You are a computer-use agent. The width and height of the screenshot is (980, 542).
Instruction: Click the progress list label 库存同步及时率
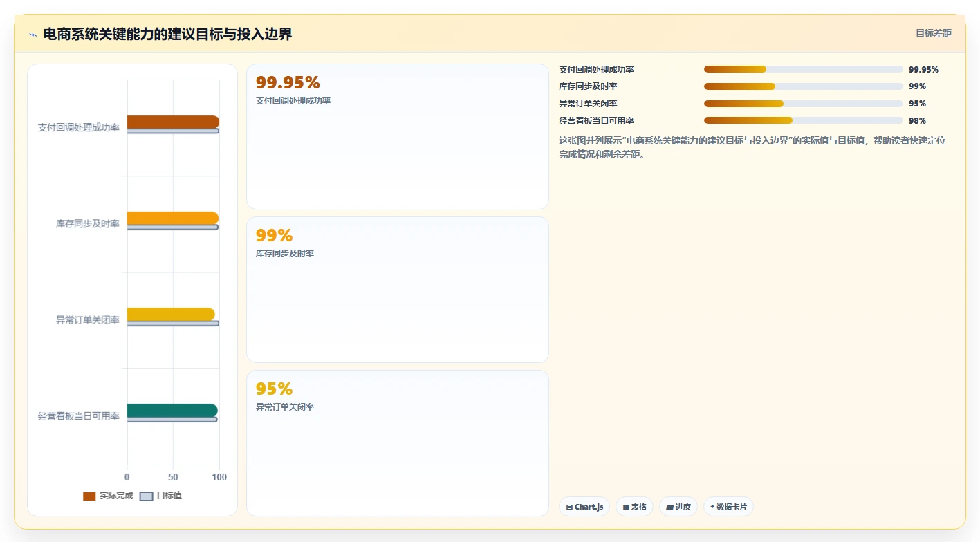(588, 86)
